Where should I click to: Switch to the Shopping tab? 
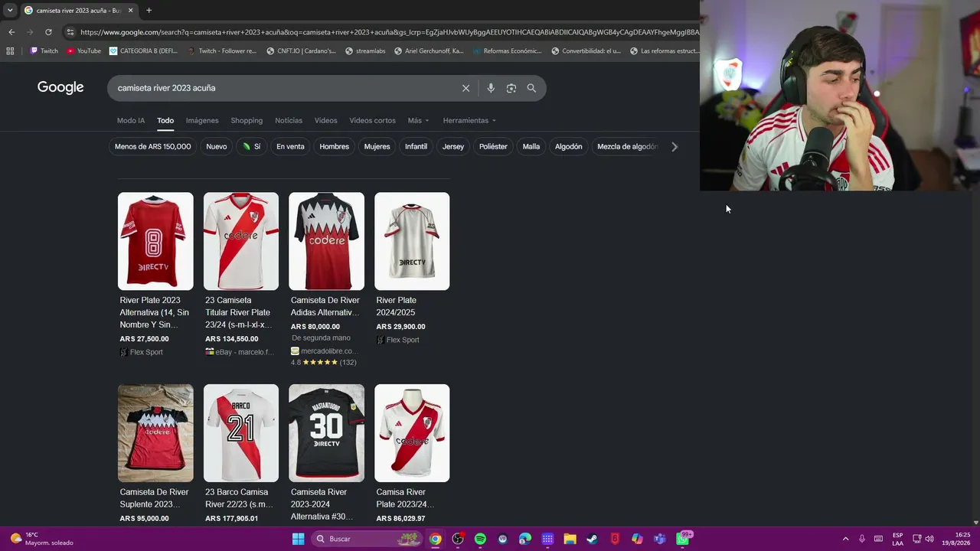pos(247,120)
